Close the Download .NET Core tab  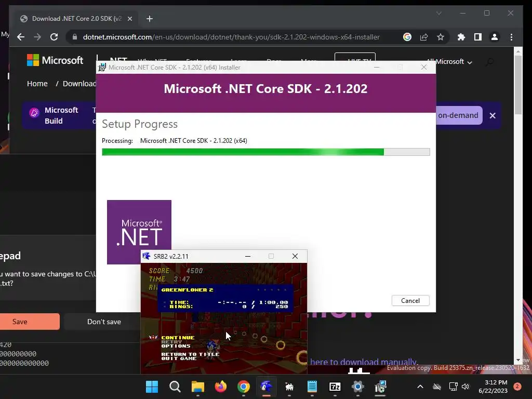click(x=129, y=19)
